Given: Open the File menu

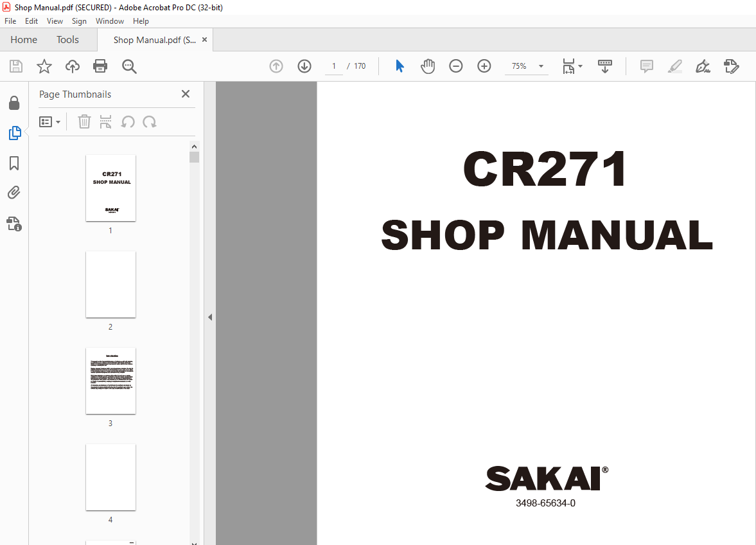Looking at the screenshot, I should [10, 21].
